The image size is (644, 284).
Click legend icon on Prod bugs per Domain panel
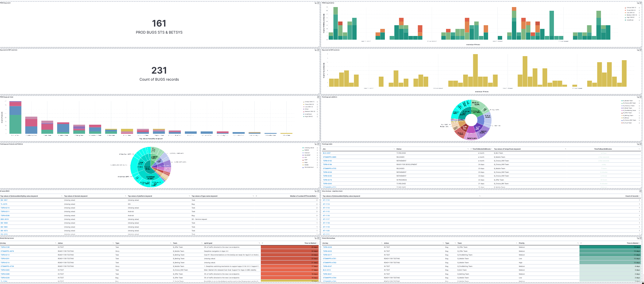point(315,144)
